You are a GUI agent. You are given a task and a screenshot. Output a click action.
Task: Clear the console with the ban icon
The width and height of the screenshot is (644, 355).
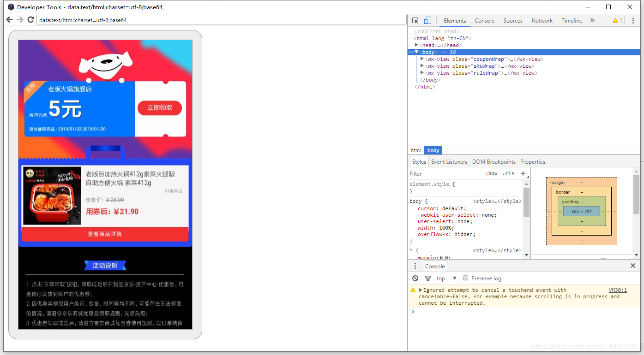click(x=415, y=278)
